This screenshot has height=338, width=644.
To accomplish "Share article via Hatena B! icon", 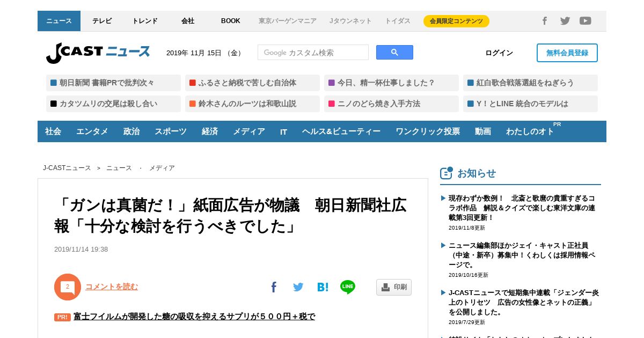I will [x=323, y=287].
